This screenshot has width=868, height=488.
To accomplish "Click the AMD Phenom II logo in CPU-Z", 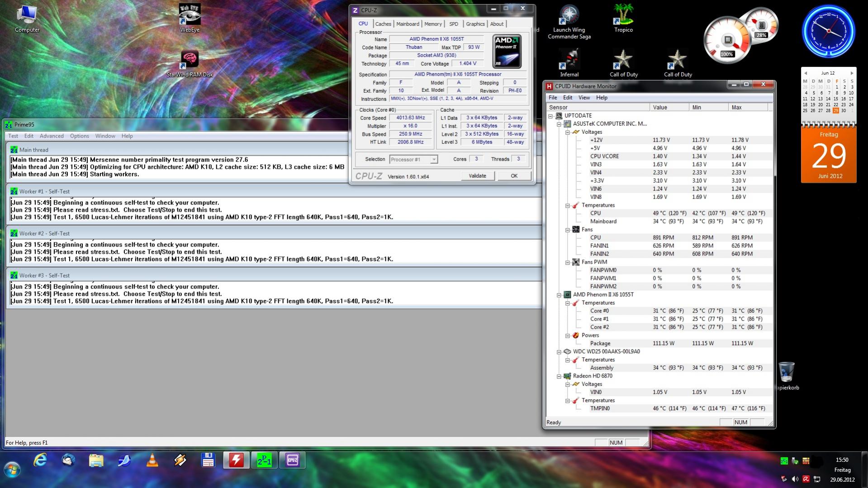I will tap(507, 51).
